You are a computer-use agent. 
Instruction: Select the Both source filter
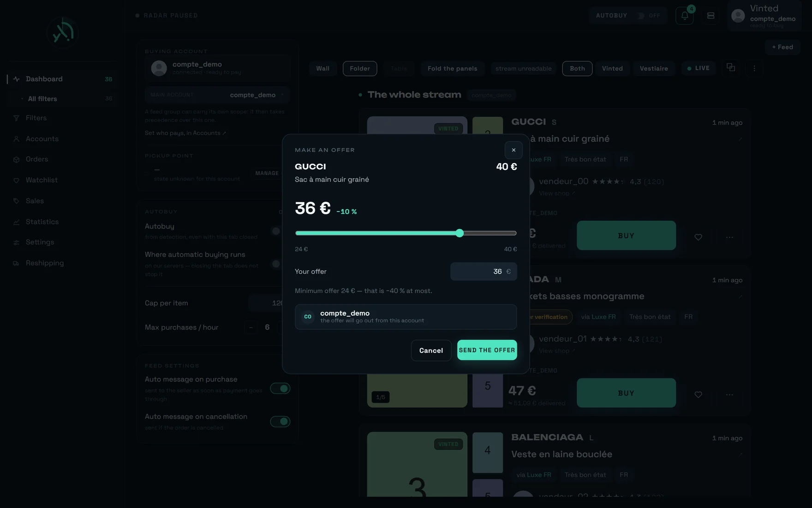(577, 68)
